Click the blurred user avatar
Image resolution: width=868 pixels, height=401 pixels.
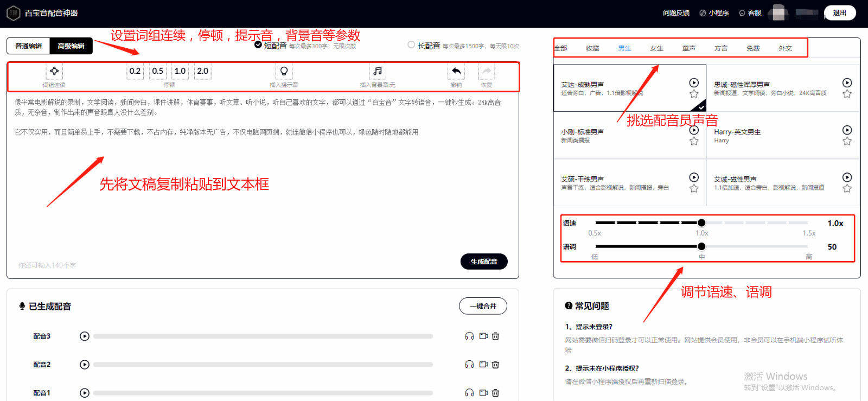coord(779,12)
